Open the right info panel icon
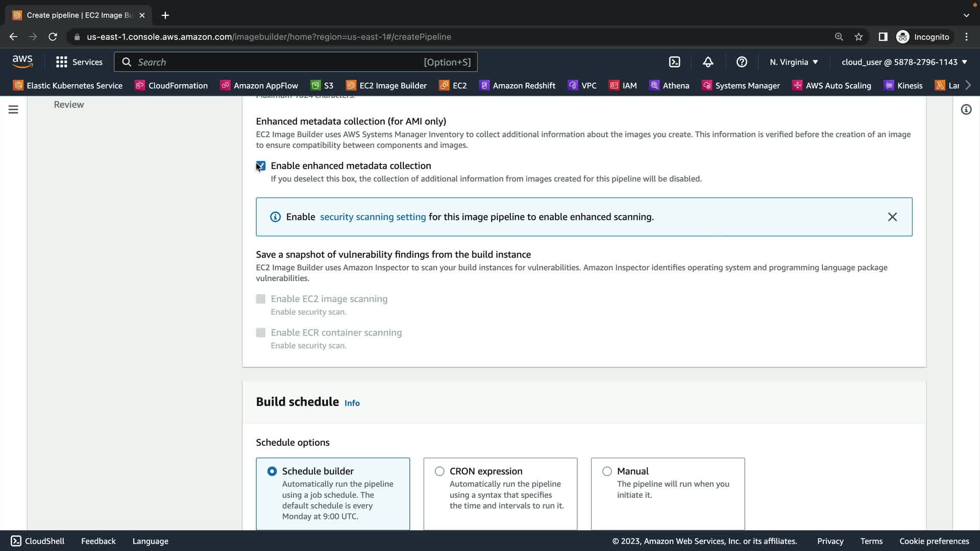Viewport: 980px width, 551px height. point(966,110)
